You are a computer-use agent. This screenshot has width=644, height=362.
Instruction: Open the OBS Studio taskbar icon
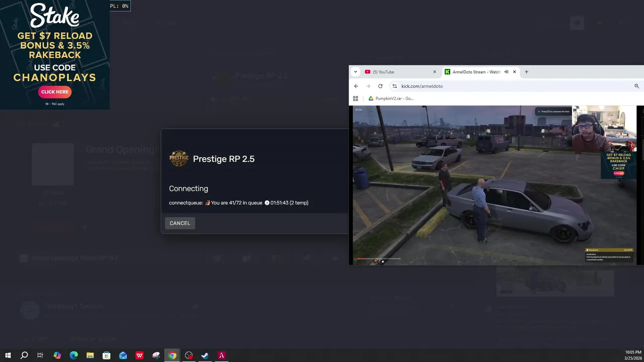tap(189, 355)
